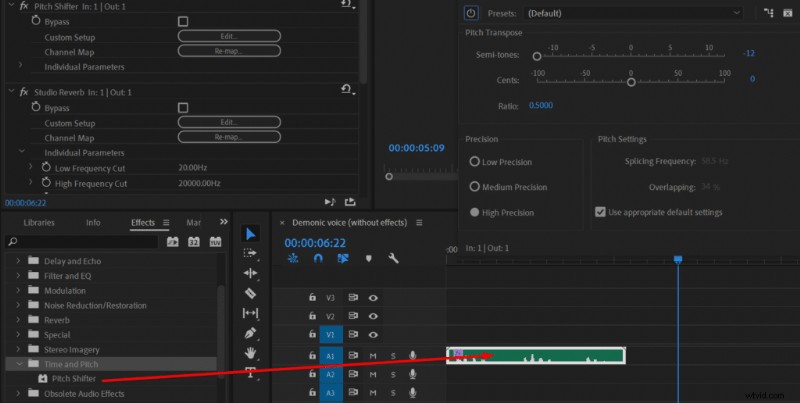Toggle Snap in timeline magnet icon
Screen dimensions: 800x403
318,259
